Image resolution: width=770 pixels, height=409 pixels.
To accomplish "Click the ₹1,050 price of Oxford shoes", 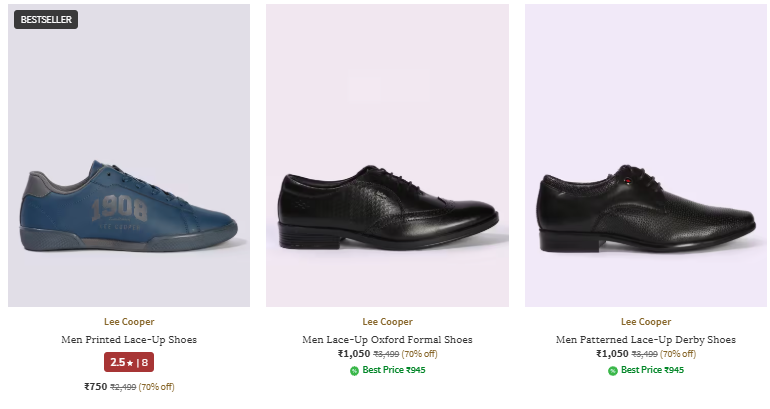I will point(354,354).
